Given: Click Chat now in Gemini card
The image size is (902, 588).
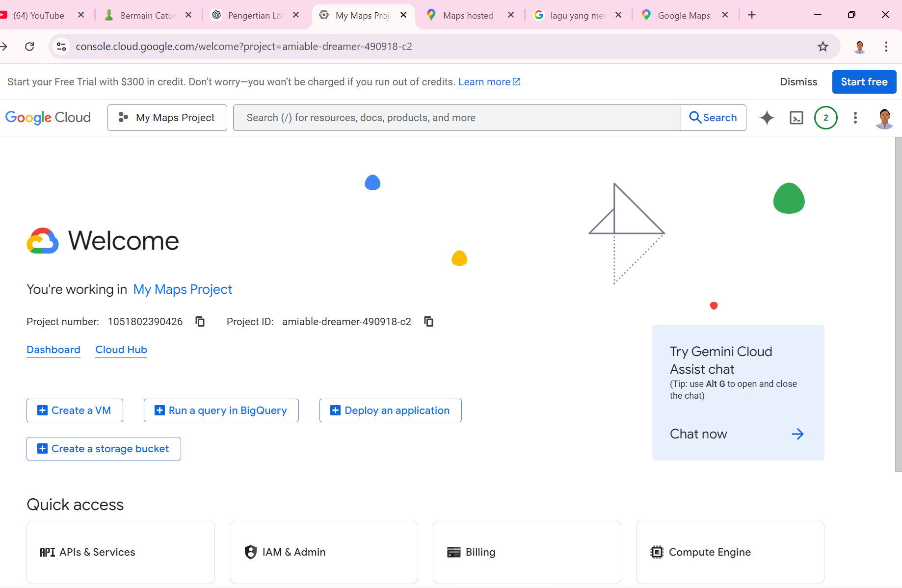Looking at the screenshot, I should (698, 434).
